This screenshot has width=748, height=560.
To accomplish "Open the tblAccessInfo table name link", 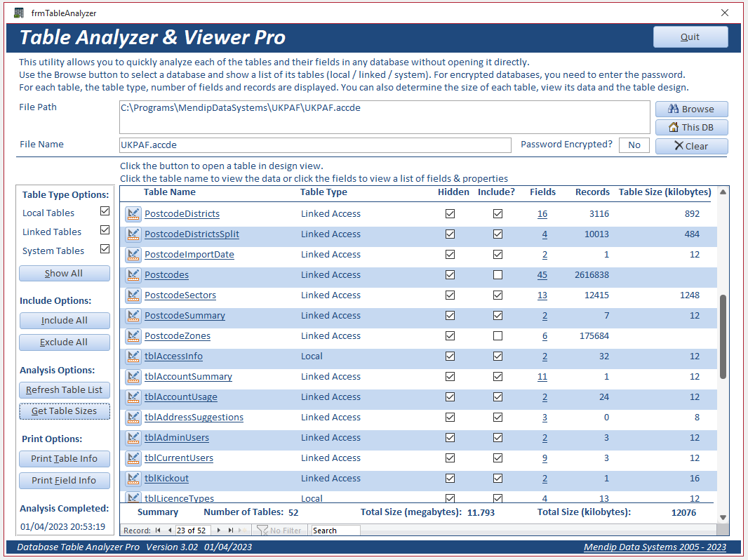I will (173, 356).
